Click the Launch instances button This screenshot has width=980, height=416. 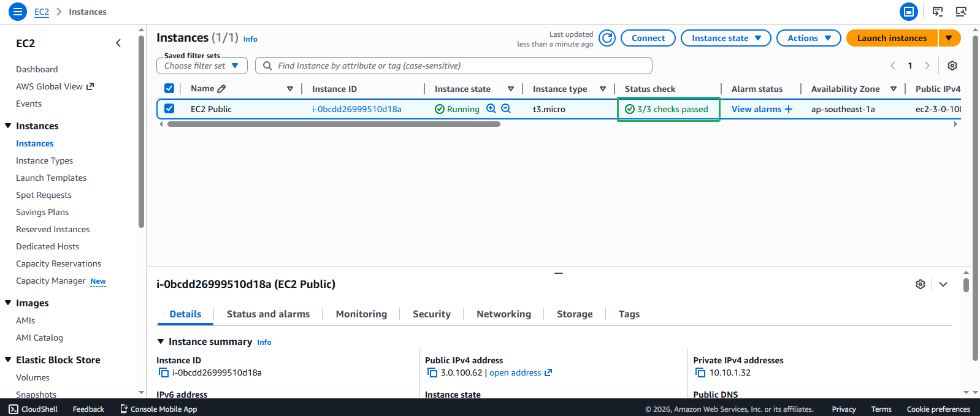click(892, 38)
